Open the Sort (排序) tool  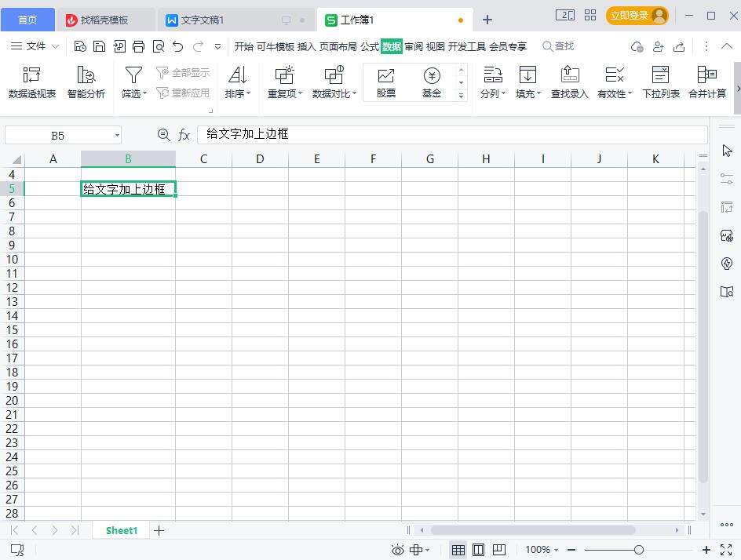[238, 82]
